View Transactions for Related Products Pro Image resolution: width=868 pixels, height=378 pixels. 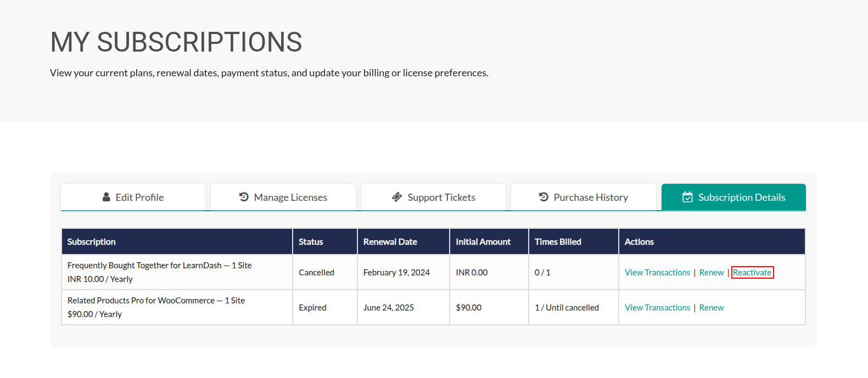point(657,308)
